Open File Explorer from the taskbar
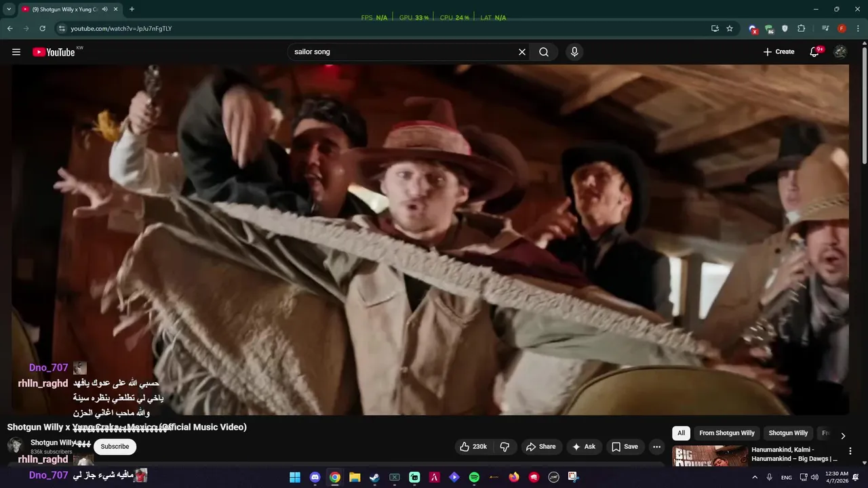The height and width of the screenshot is (488, 868). click(355, 477)
